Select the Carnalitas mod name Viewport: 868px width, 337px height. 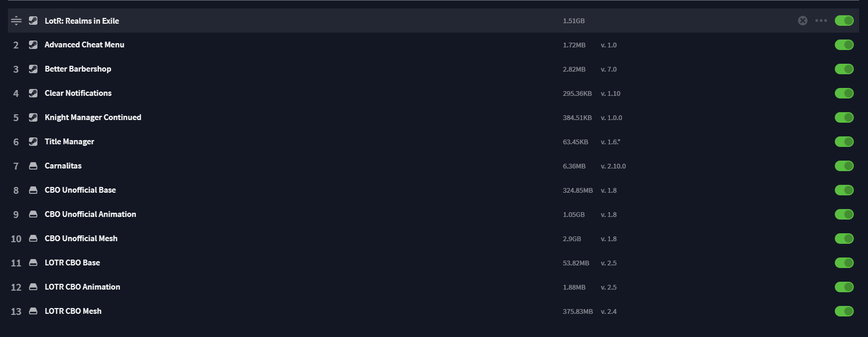pos(63,166)
